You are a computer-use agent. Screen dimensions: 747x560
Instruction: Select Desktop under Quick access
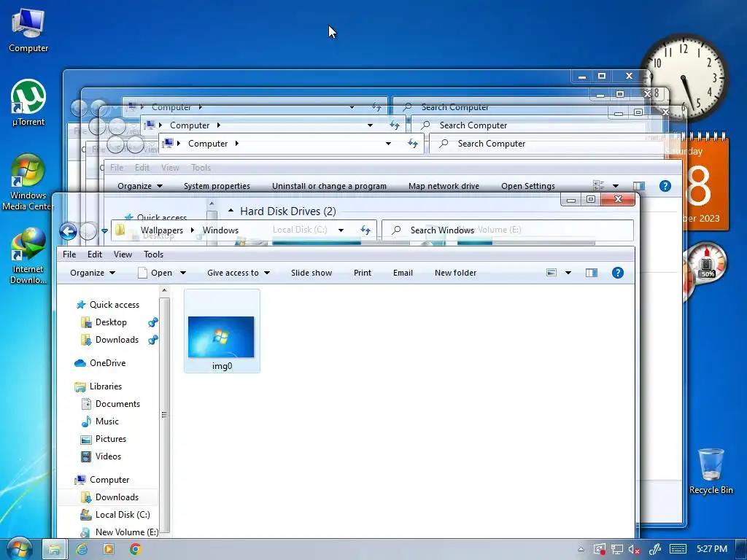coord(111,322)
